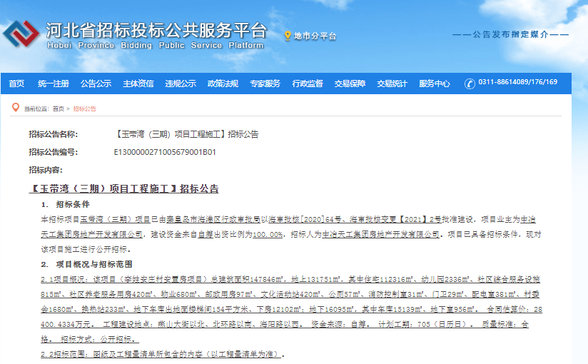Open the 政策法规 section

[223, 84]
